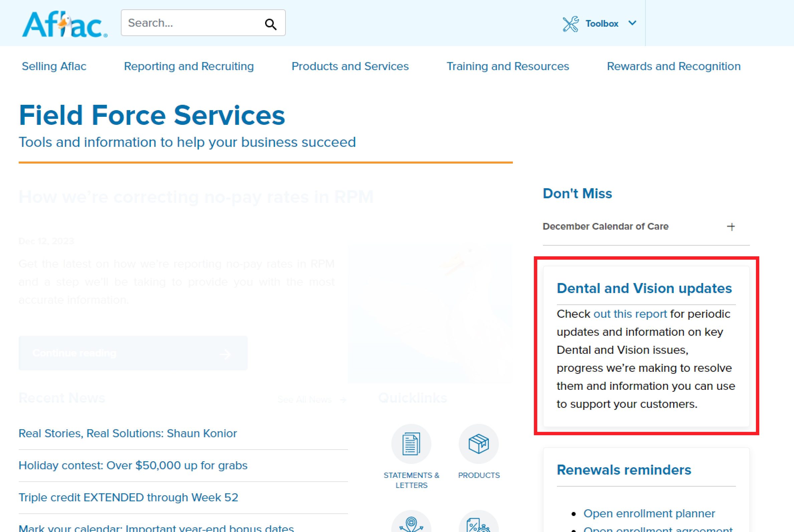Screen dimensions: 794x532
Task: Open the Reporting and Recruiting menu
Action: (x=189, y=66)
